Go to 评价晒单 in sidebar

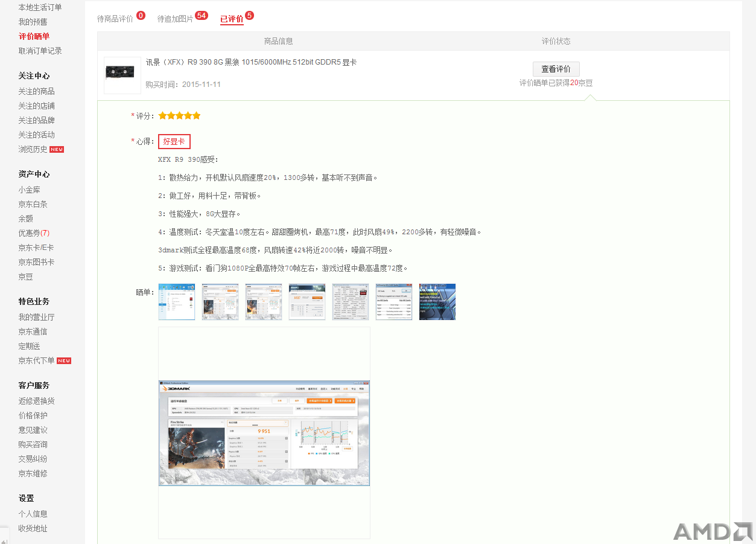point(34,36)
